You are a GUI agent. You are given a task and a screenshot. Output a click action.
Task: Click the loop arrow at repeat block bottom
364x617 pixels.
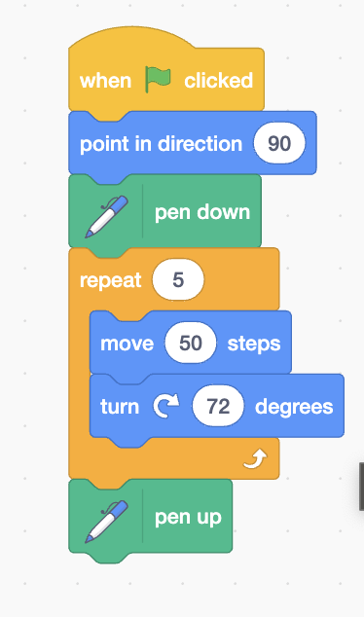click(x=255, y=459)
